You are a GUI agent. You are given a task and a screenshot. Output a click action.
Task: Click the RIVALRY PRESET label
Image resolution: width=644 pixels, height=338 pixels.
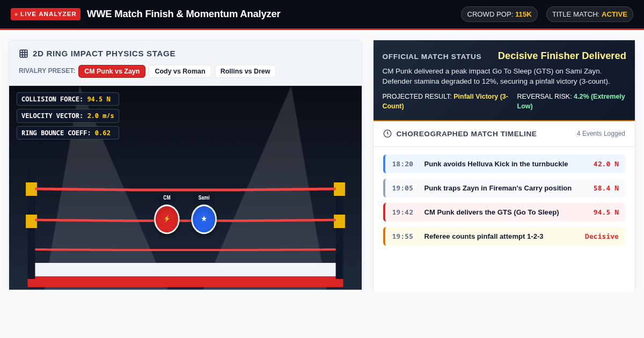[47, 71]
